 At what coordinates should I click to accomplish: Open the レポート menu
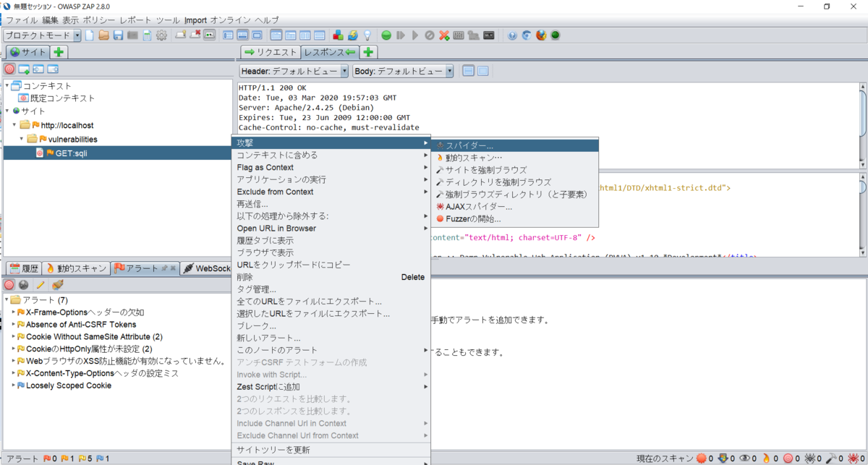pos(135,20)
